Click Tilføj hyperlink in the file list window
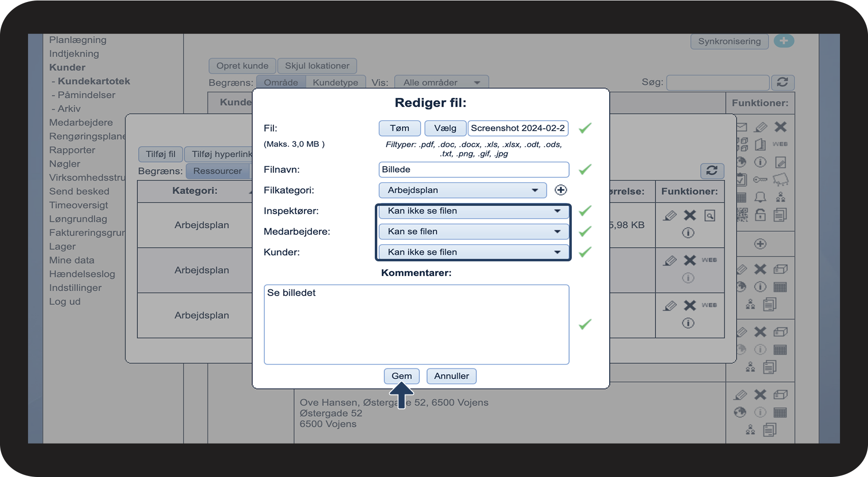Image resolution: width=868 pixels, height=477 pixels. coord(219,154)
